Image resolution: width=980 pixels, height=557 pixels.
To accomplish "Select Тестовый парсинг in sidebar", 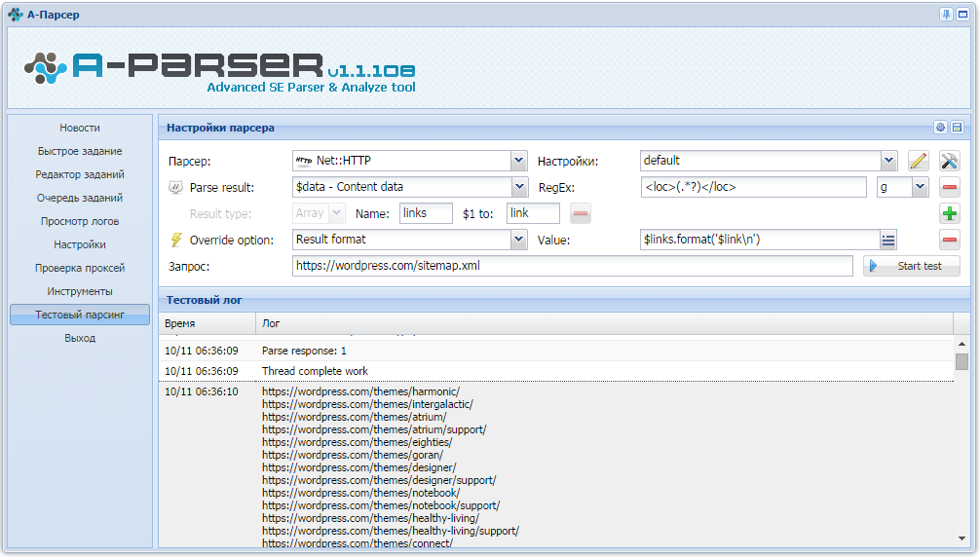I will pos(79,315).
